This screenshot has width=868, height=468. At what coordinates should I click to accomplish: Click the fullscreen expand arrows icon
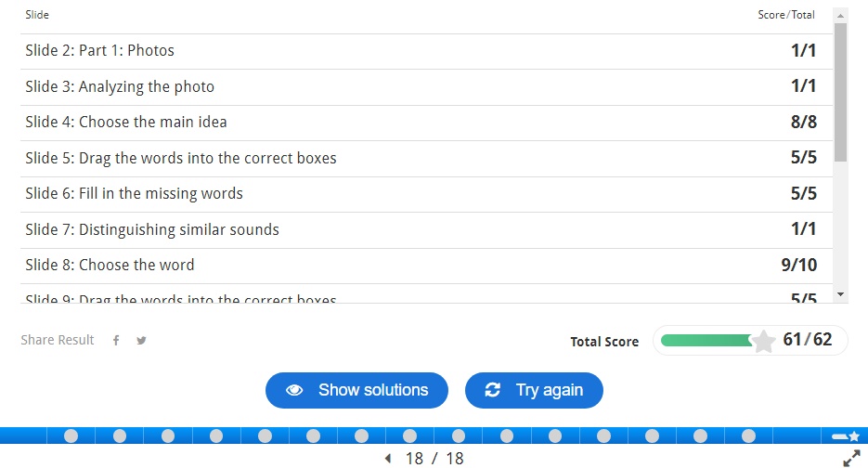click(x=851, y=458)
